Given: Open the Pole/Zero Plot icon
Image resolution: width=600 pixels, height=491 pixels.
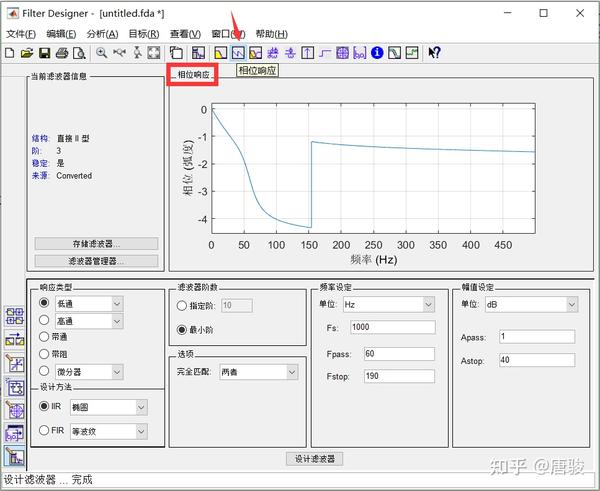Looking at the screenshot, I should click(342, 53).
